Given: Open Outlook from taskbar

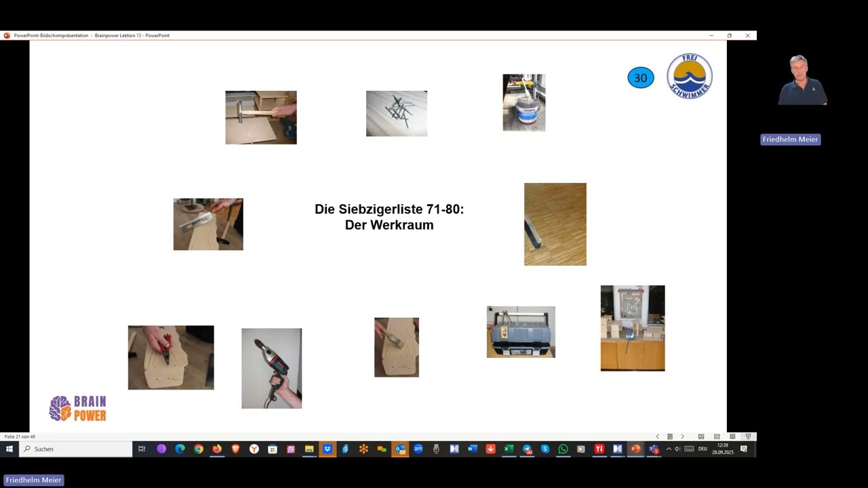Looking at the screenshot, I should pos(400,449).
